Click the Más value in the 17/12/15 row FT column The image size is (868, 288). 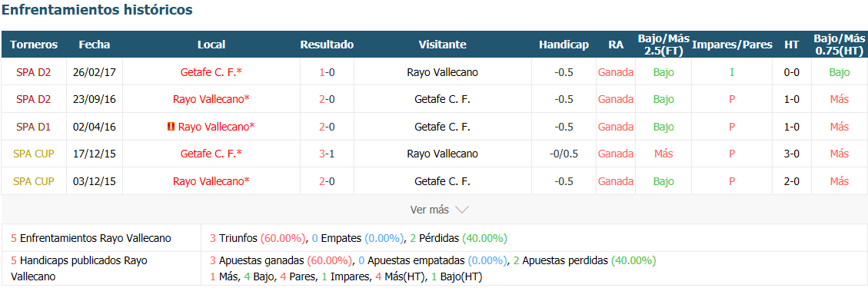[x=663, y=154]
